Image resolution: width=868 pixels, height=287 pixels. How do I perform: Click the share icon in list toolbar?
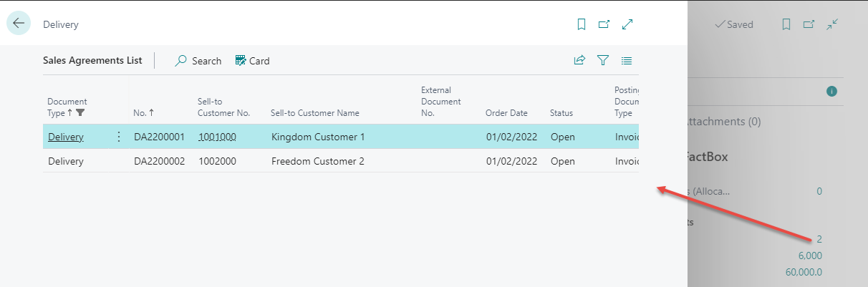pyautogui.click(x=579, y=61)
